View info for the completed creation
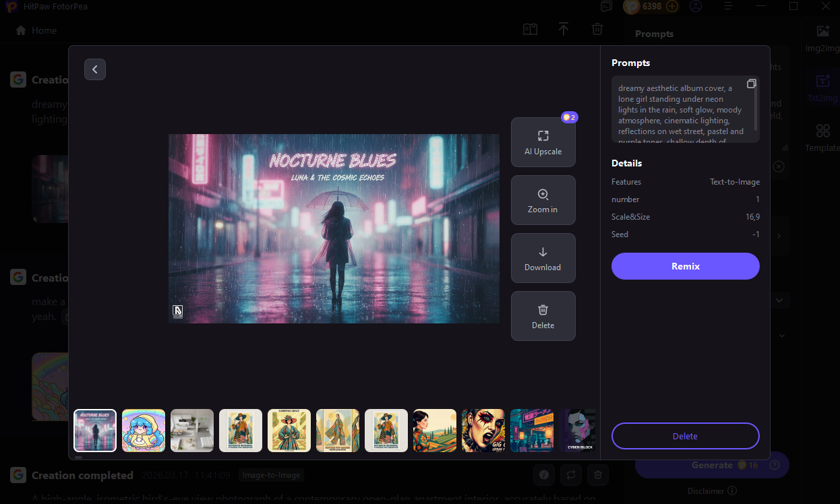The width and height of the screenshot is (840, 504). click(543, 475)
